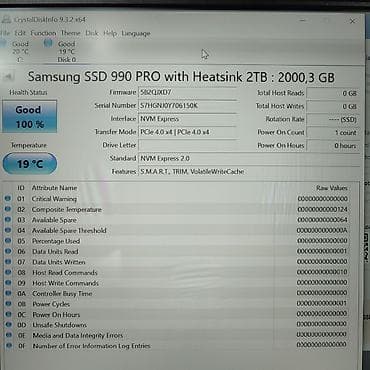This screenshot has width=370, height=370.
Task: Click the Raw Values column header
Action: point(332,188)
